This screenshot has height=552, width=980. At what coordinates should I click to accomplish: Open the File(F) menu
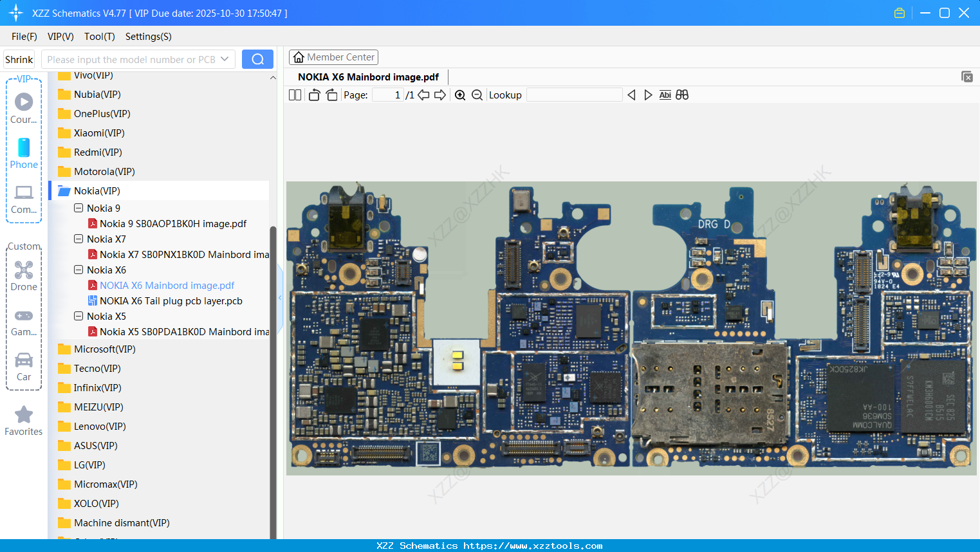[x=24, y=37]
